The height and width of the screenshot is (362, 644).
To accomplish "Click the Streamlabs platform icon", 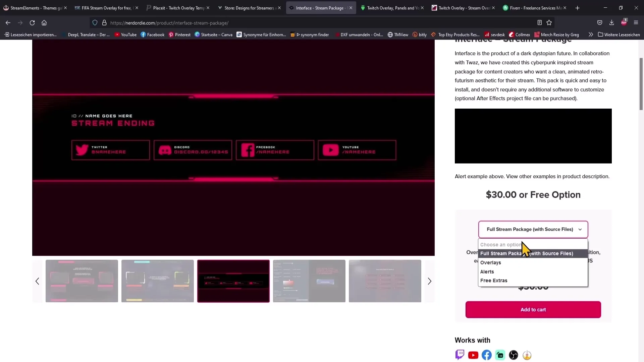I will pos(500,355).
